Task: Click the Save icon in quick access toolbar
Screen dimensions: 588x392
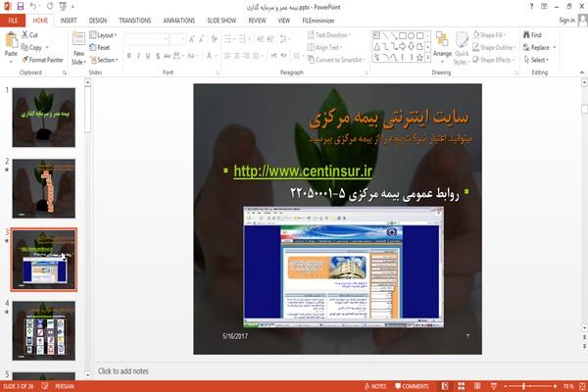Action: [21, 7]
